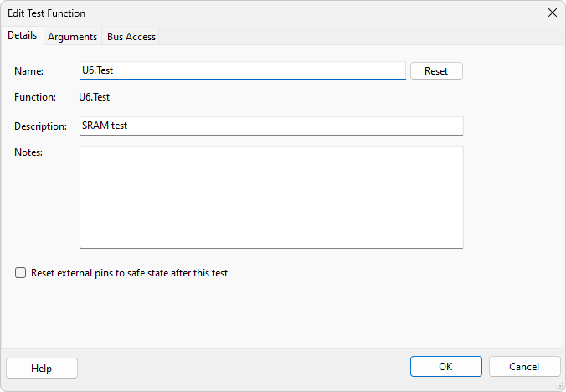This screenshot has height=392, width=566.
Task: Click the 'Name:' field label
Action: coord(28,72)
